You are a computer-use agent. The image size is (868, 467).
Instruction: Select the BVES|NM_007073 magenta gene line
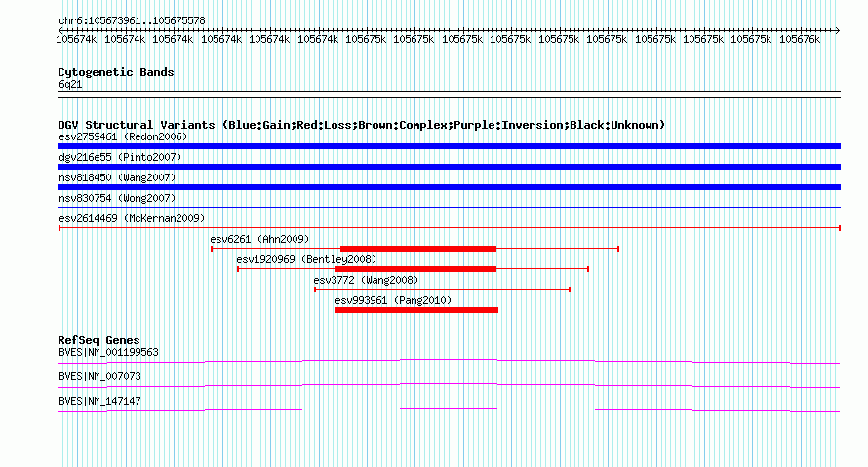[449, 386]
